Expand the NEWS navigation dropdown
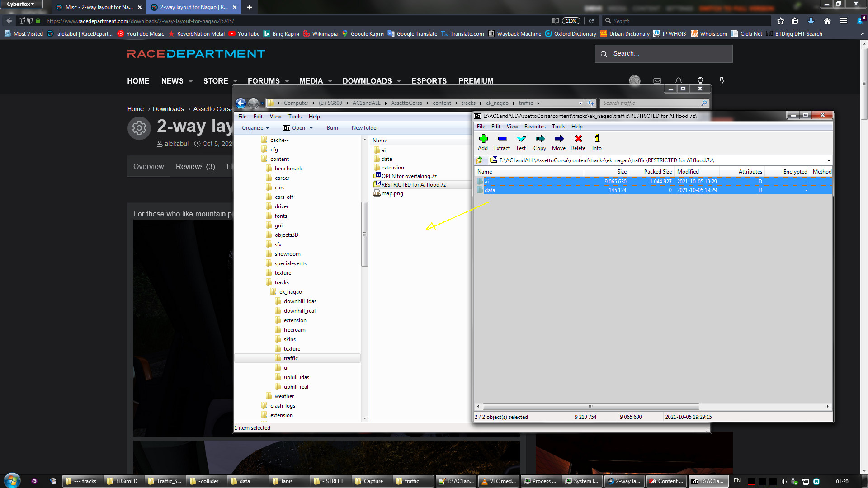 [191, 81]
